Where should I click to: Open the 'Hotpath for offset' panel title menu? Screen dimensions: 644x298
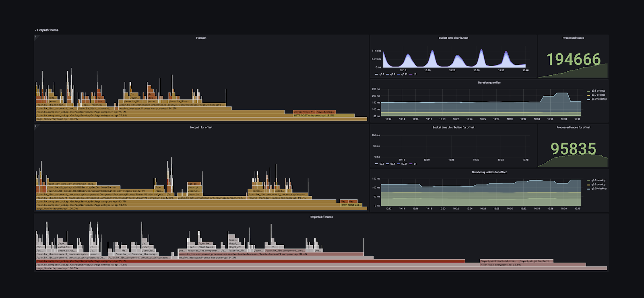click(x=201, y=127)
